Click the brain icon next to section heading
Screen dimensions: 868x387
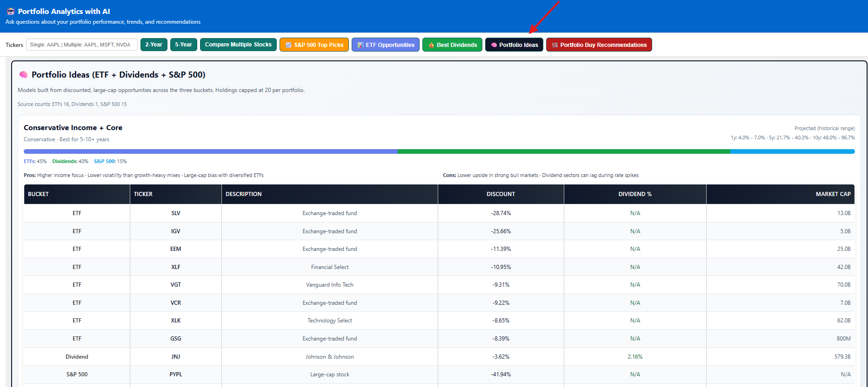[23, 75]
